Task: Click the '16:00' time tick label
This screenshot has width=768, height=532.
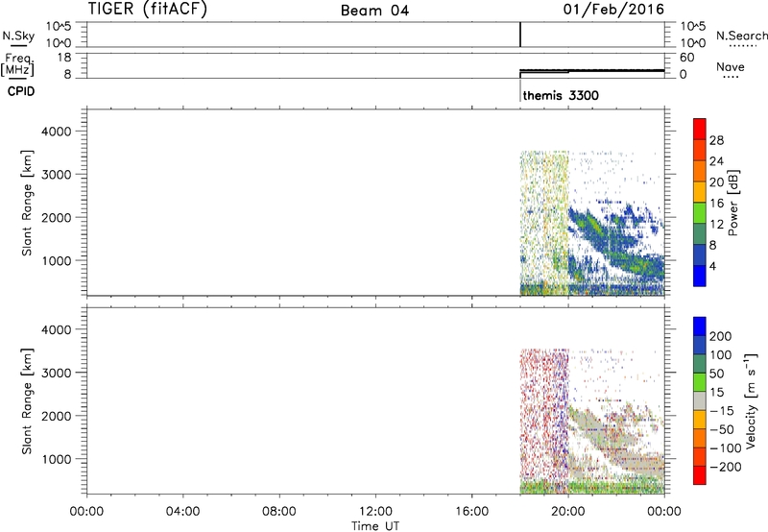Action: [471, 512]
